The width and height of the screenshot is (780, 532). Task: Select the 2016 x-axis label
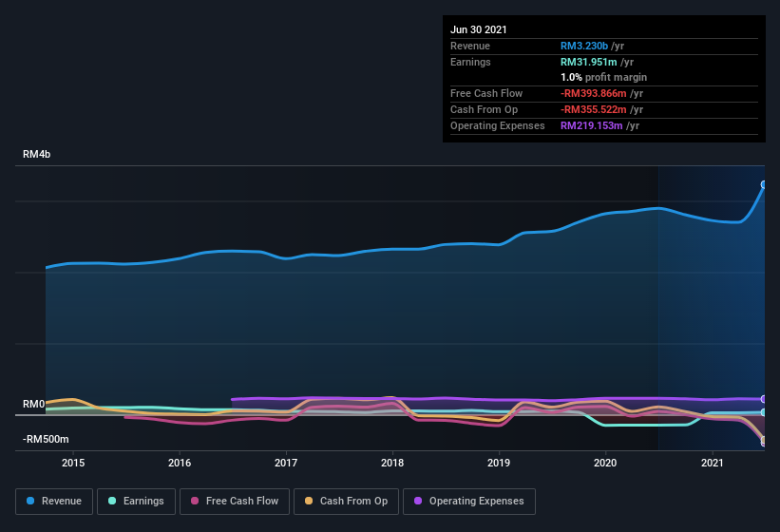[180, 463]
